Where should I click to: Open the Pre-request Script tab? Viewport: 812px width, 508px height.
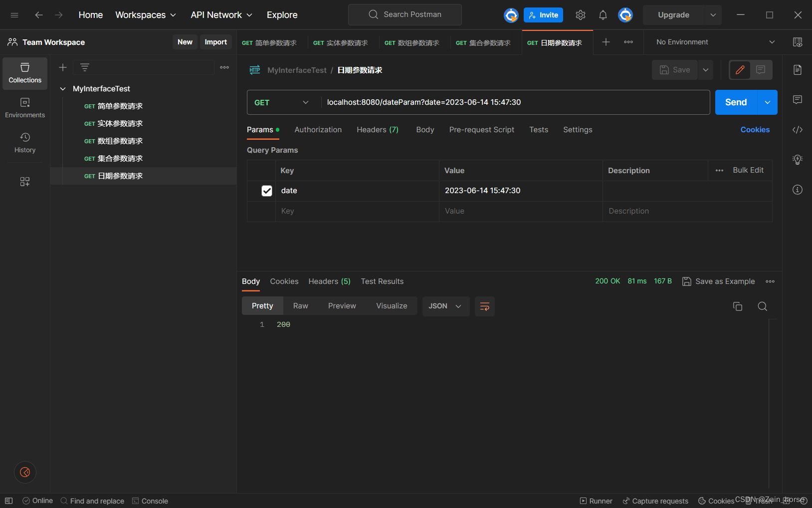481,130
